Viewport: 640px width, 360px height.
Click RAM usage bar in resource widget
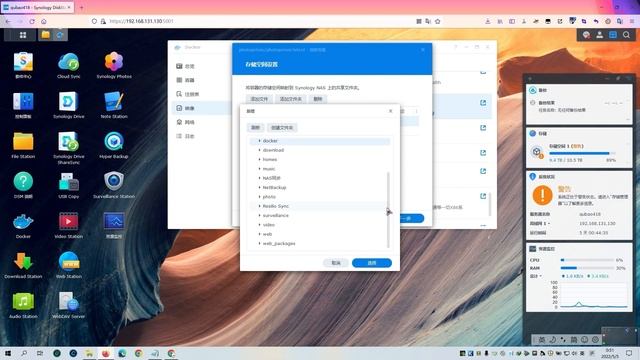(587, 268)
